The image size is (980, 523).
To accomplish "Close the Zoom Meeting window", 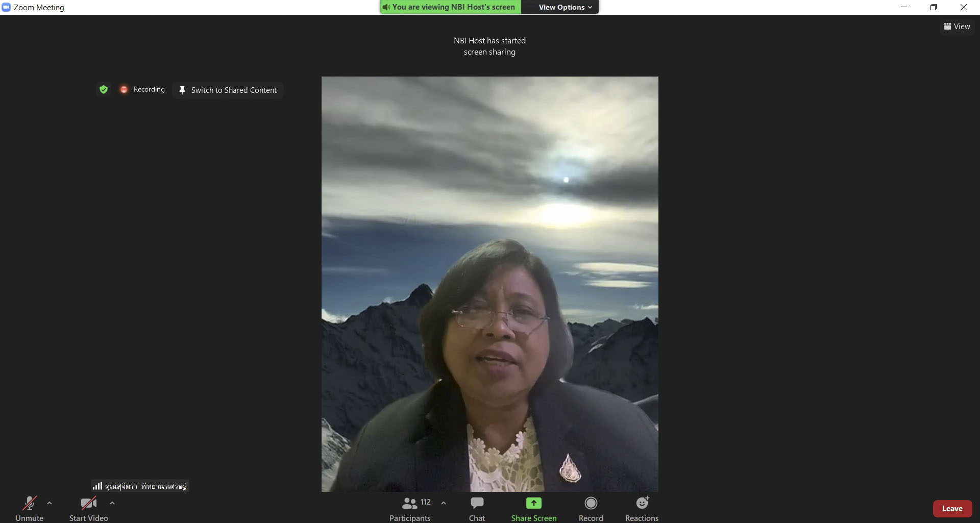I will pos(964,7).
